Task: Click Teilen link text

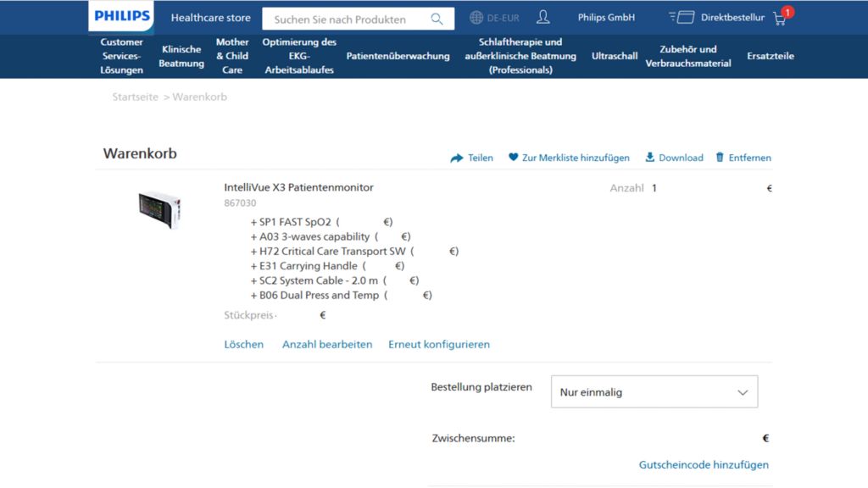Action: (480, 158)
